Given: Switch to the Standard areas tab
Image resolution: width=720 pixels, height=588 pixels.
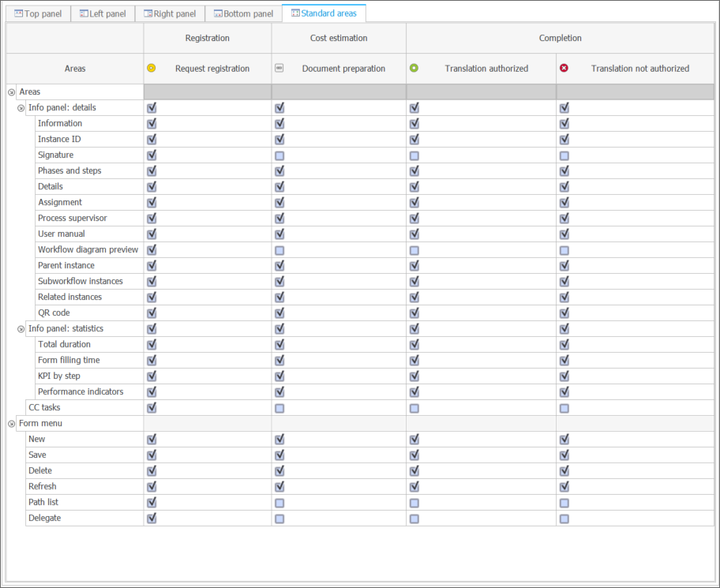Looking at the screenshot, I should (324, 13).
